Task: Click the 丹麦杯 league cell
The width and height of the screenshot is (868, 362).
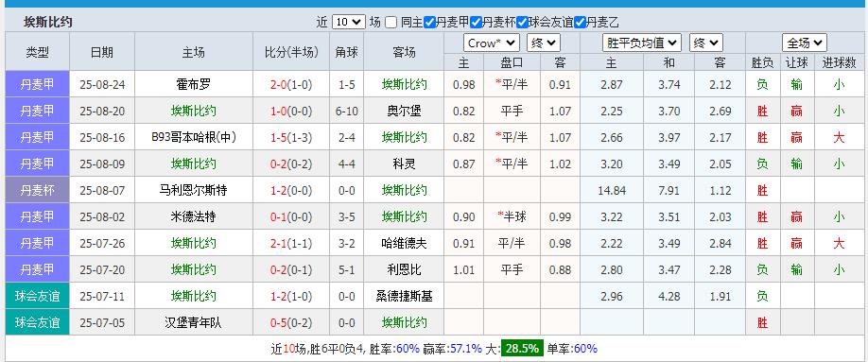Action: click(x=37, y=190)
